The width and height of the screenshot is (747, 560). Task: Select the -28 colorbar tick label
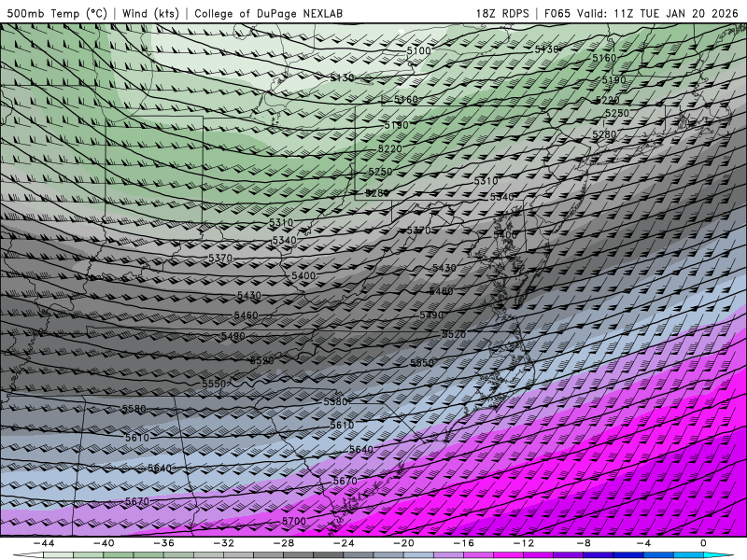(x=284, y=543)
